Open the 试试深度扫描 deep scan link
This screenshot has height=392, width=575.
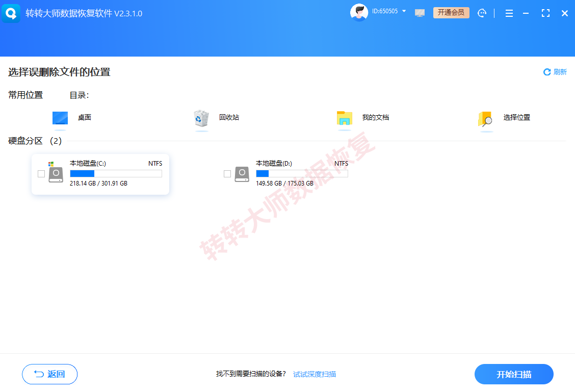315,374
